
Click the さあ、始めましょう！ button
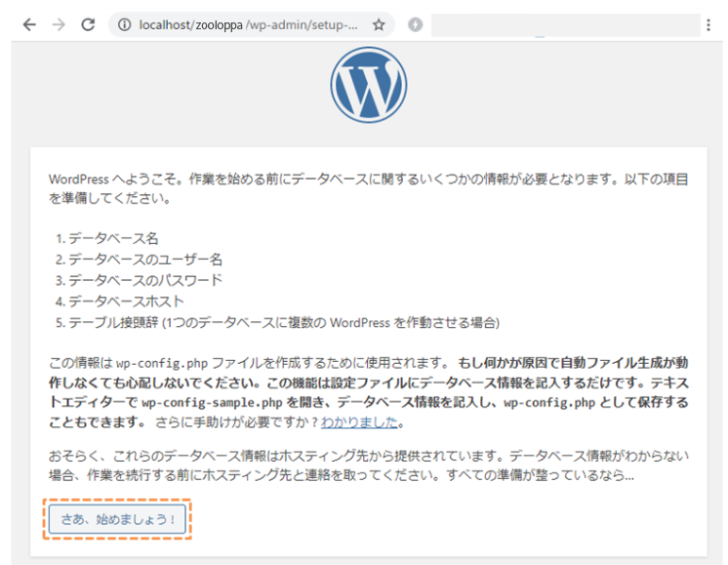coord(117,519)
